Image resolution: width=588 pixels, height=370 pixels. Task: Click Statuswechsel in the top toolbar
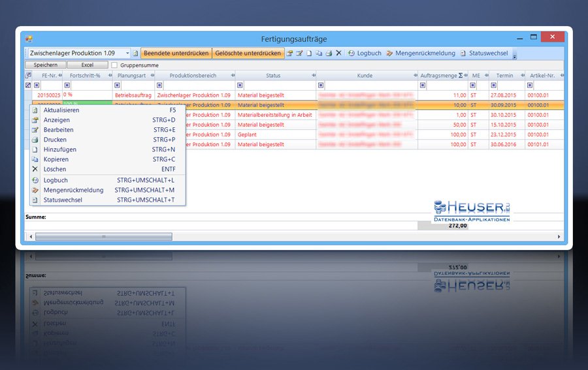(484, 53)
